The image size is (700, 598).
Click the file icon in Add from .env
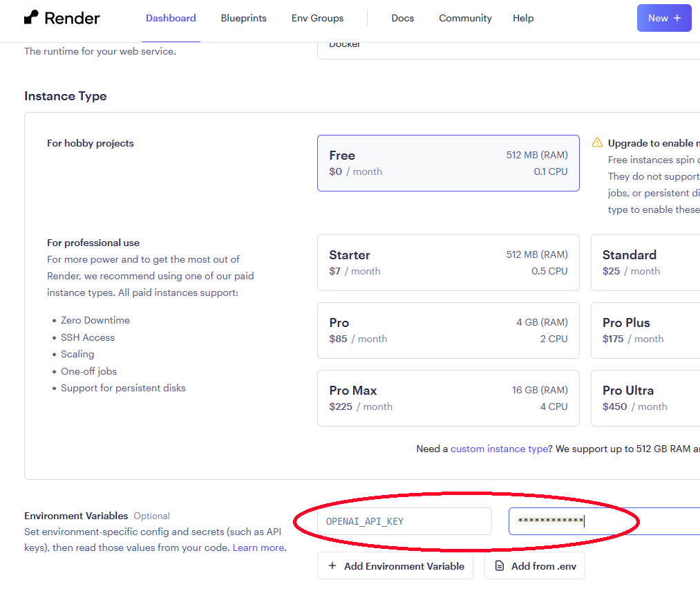[x=500, y=566]
